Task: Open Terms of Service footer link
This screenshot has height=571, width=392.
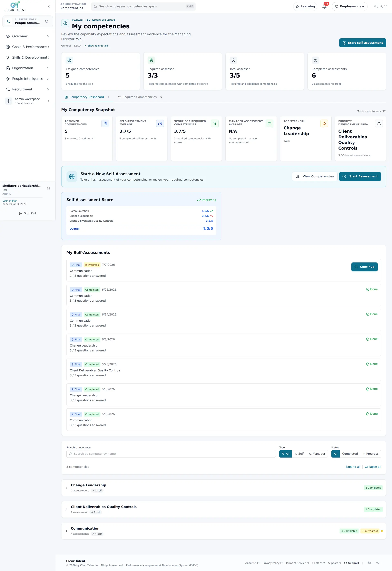Action: click(297, 563)
